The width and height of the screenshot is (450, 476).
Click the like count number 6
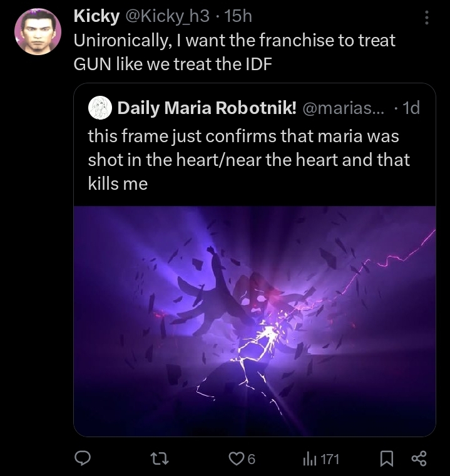(251, 459)
